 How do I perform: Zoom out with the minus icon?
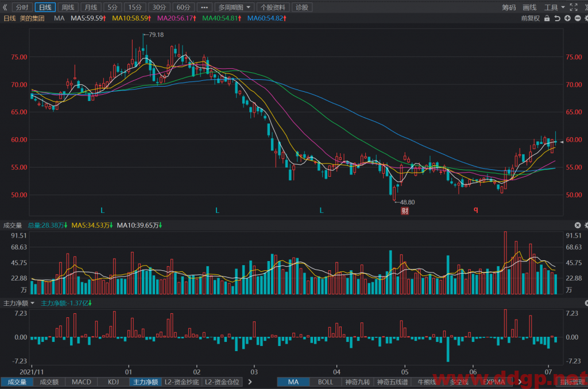coord(578,18)
